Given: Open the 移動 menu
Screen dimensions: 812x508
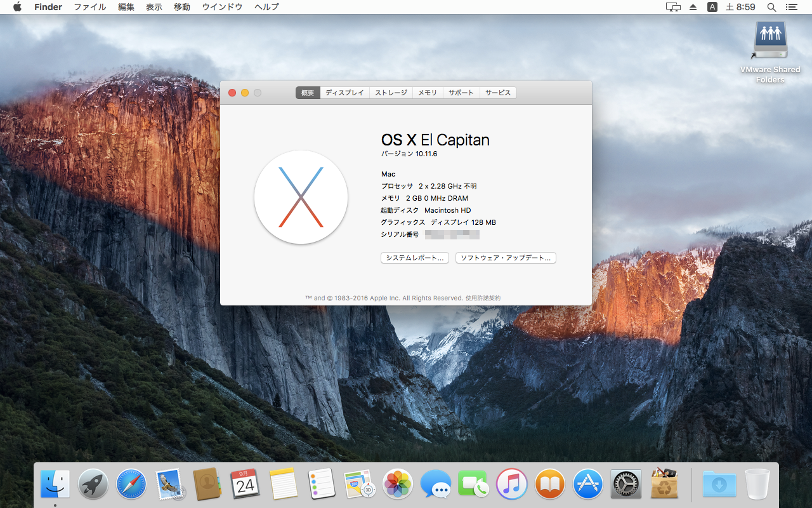Looking at the screenshot, I should click(x=182, y=7).
